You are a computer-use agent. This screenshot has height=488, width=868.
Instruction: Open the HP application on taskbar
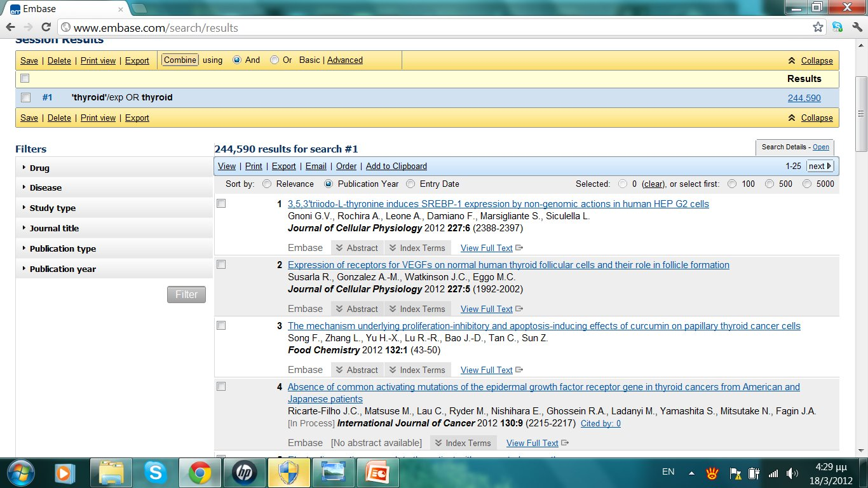click(x=244, y=473)
